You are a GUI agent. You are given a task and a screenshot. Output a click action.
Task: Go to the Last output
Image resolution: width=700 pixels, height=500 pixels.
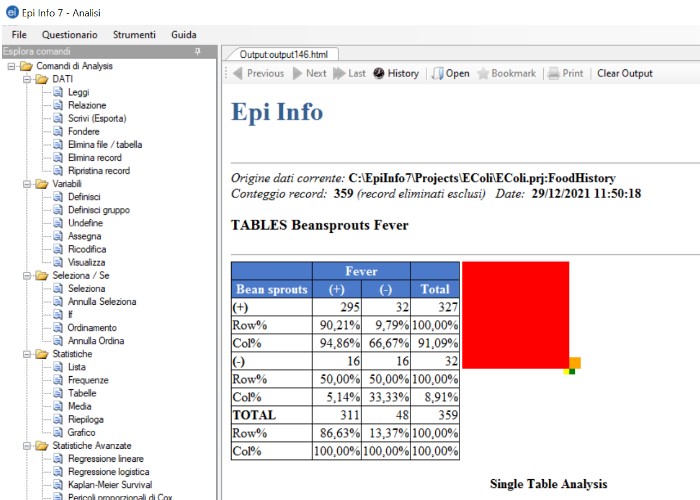[350, 73]
